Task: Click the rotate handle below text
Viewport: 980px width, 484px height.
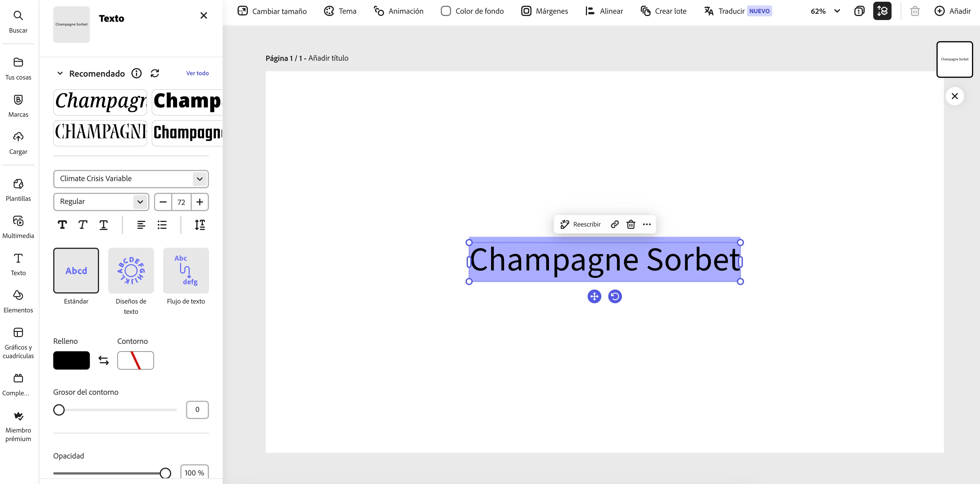Action: pyautogui.click(x=615, y=296)
